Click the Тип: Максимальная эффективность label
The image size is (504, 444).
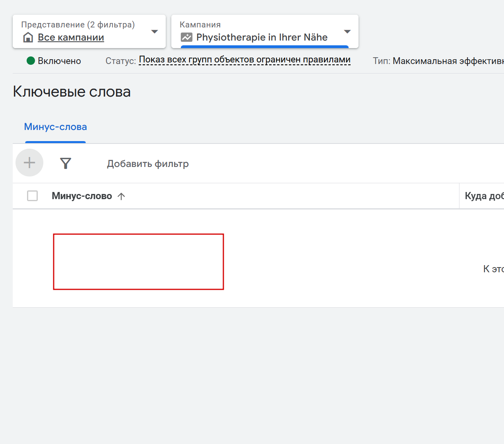click(x=438, y=61)
